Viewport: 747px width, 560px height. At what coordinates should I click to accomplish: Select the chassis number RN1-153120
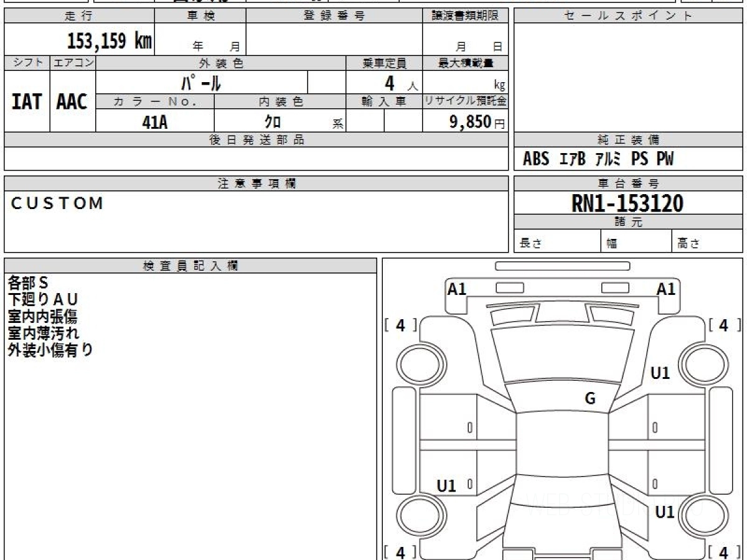(x=627, y=203)
